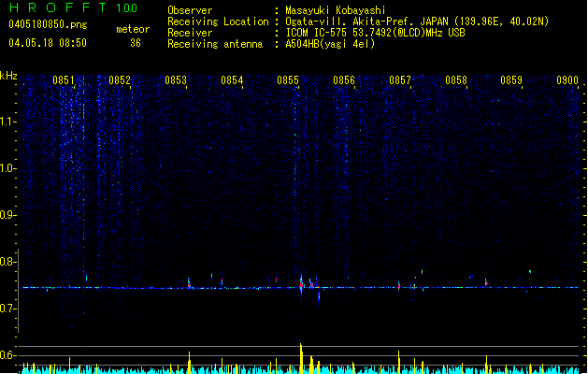Click the date stamp 04.05.18 08:50
The height and width of the screenshot is (374, 588).
pyautogui.click(x=48, y=43)
